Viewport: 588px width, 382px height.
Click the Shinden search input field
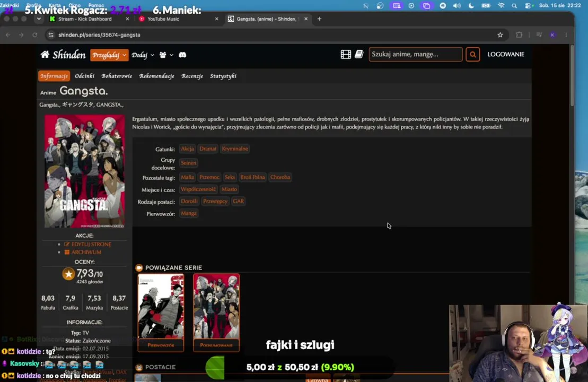click(416, 55)
